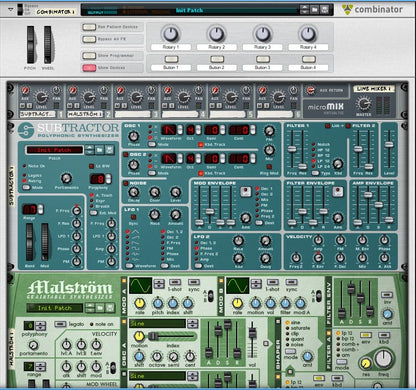Click the LFO 1 Waveform select button

click(129, 266)
